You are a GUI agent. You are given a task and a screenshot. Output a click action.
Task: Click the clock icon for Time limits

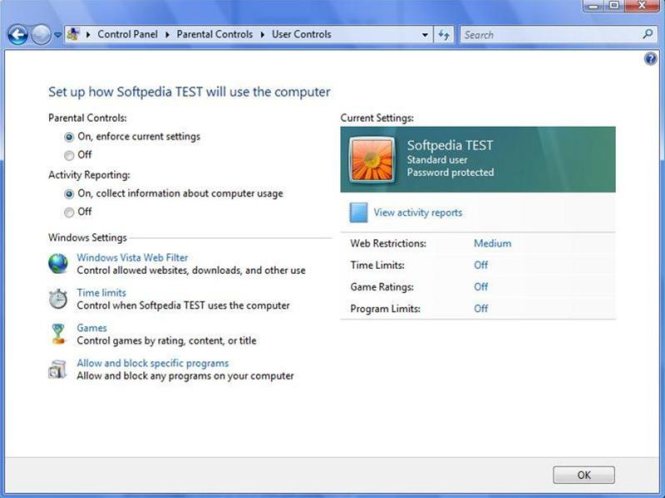[x=58, y=299]
